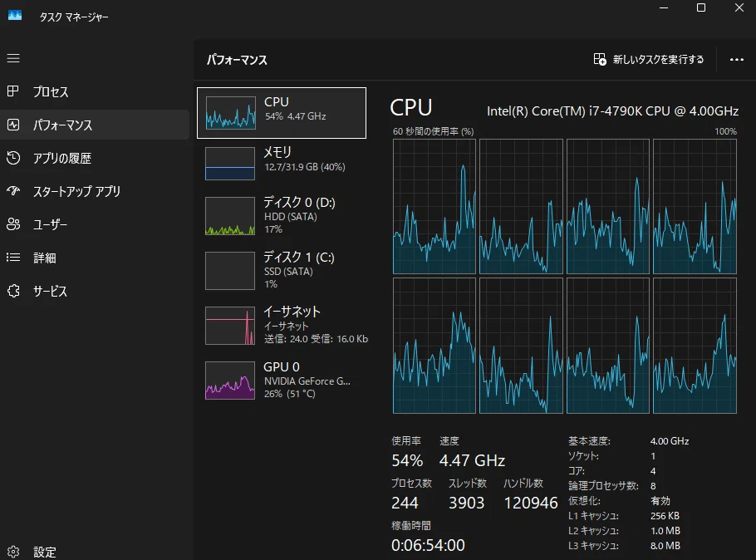Click the L1 キャッシュ value 256 KB
The image size is (756, 560).
coord(665,516)
